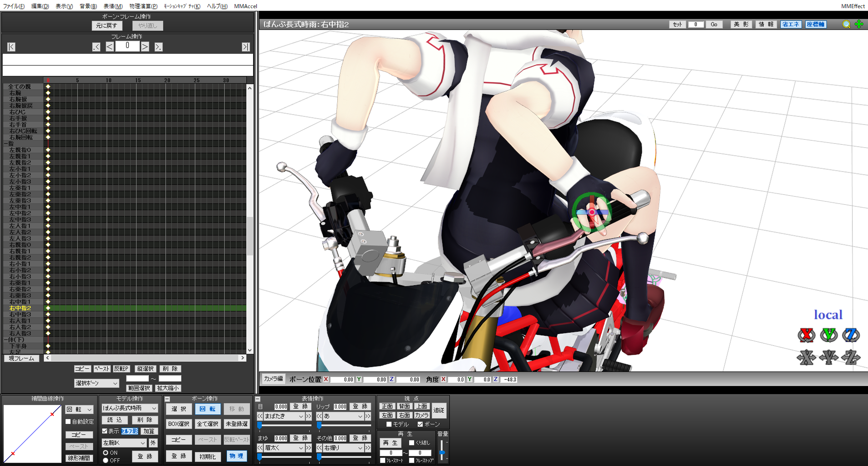Enable the くり返し loop checkbox
868x466 pixels.
click(411, 442)
